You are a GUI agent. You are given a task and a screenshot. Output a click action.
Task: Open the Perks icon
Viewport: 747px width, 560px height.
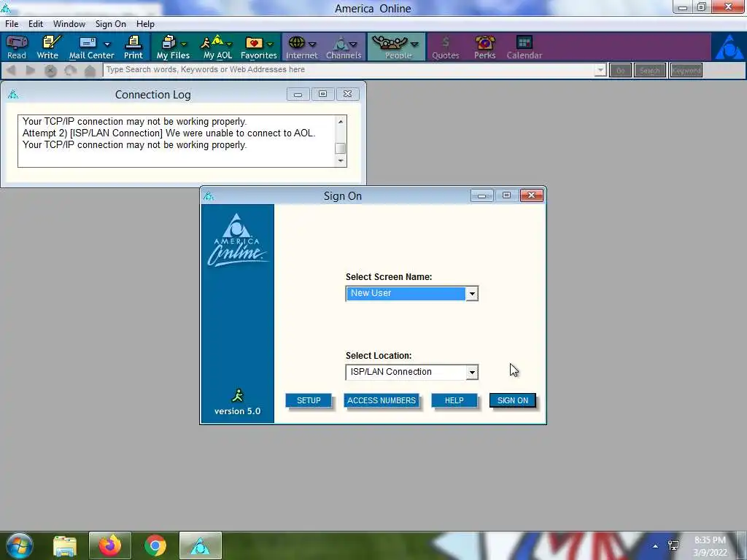click(485, 47)
